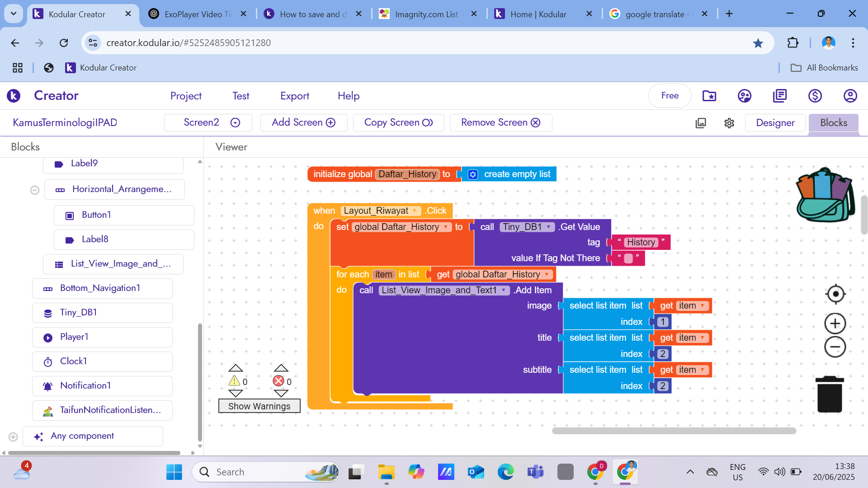Open the docs library icon in header
Image resolution: width=868 pixels, height=488 pixels.
pos(780,96)
